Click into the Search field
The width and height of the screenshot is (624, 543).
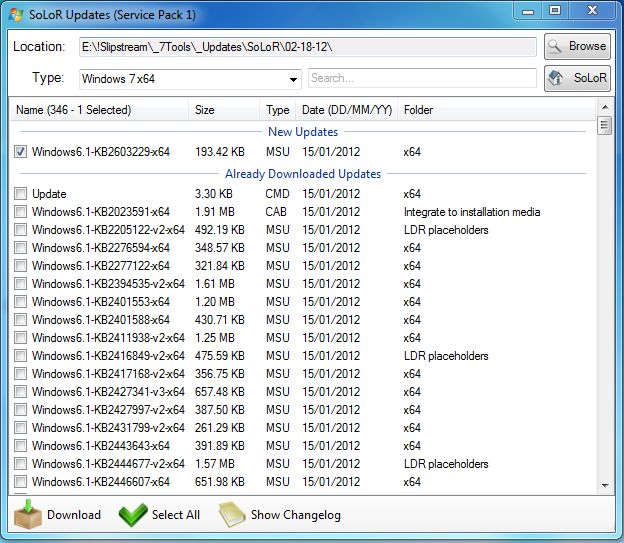pyautogui.click(x=422, y=78)
